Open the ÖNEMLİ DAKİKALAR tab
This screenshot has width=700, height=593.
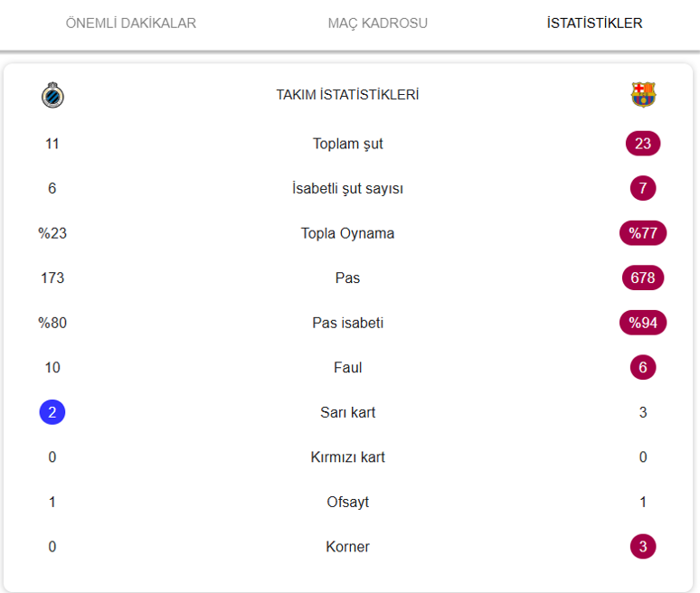coord(131,24)
